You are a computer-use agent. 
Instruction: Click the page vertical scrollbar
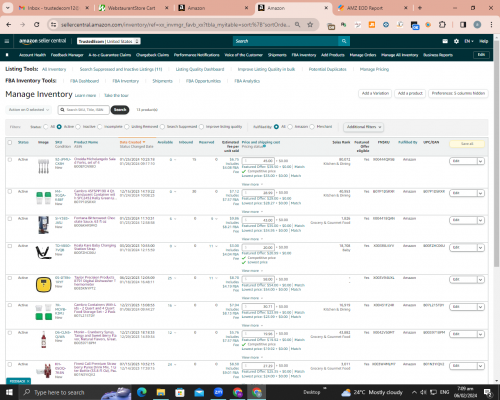click(x=496, y=153)
